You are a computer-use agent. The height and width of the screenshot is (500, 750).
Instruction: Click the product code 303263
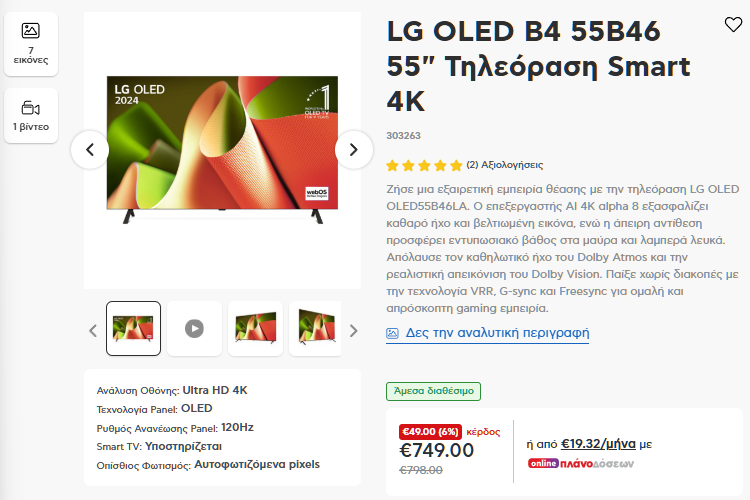tap(403, 135)
